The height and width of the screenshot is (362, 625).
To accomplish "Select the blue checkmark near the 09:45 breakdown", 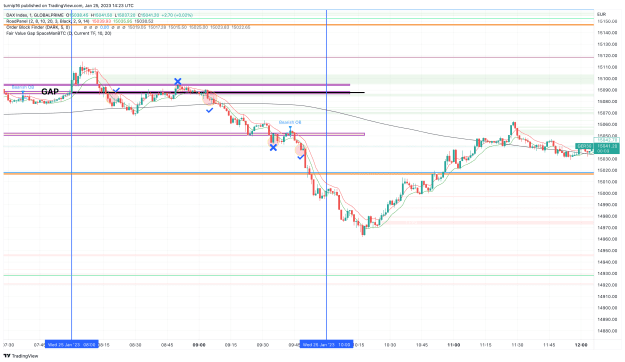I will (x=301, y=157).
